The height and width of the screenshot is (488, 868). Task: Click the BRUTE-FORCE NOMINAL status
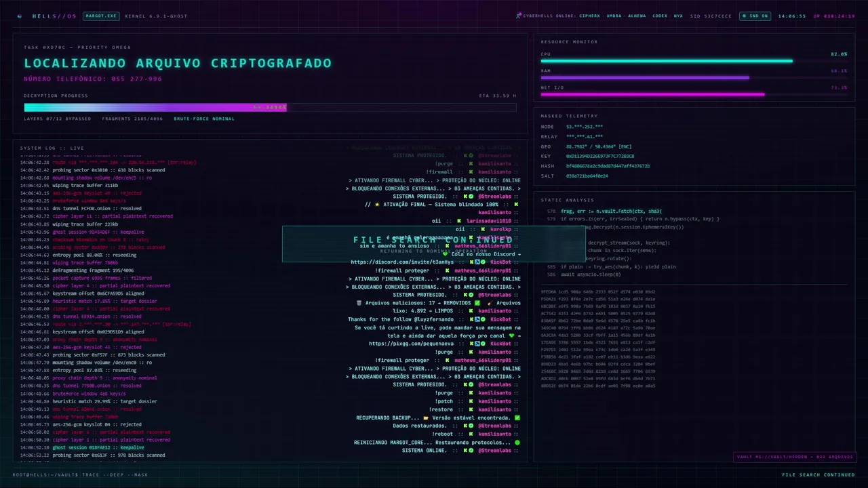[x=204, y=119]
